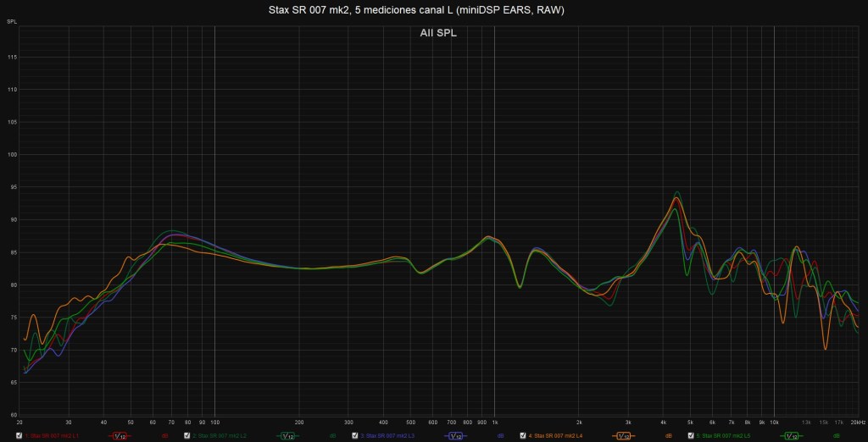Select the Stax SR 007 mk2 L5 legend label
The image size is (868, 442).
click(x=724, y=436)
